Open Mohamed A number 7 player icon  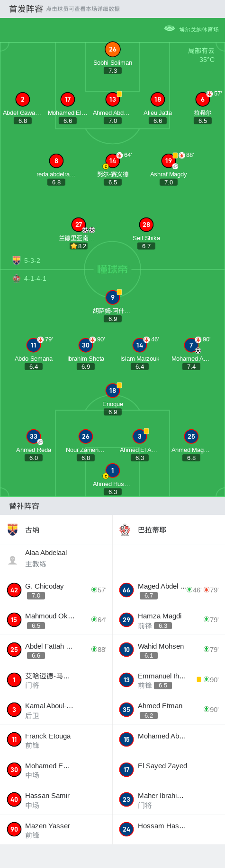tap(191, 345)
